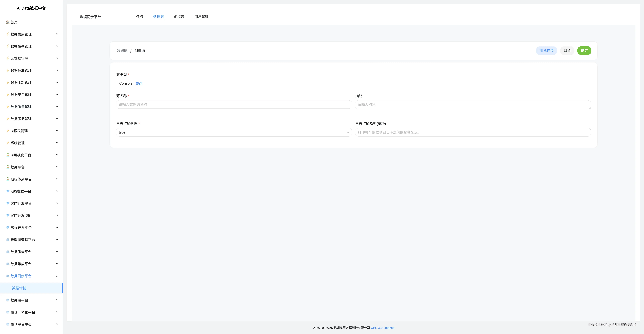Expand the 系统管理 sidebar chevron
The image size is (644, 334).
(57, 143)
